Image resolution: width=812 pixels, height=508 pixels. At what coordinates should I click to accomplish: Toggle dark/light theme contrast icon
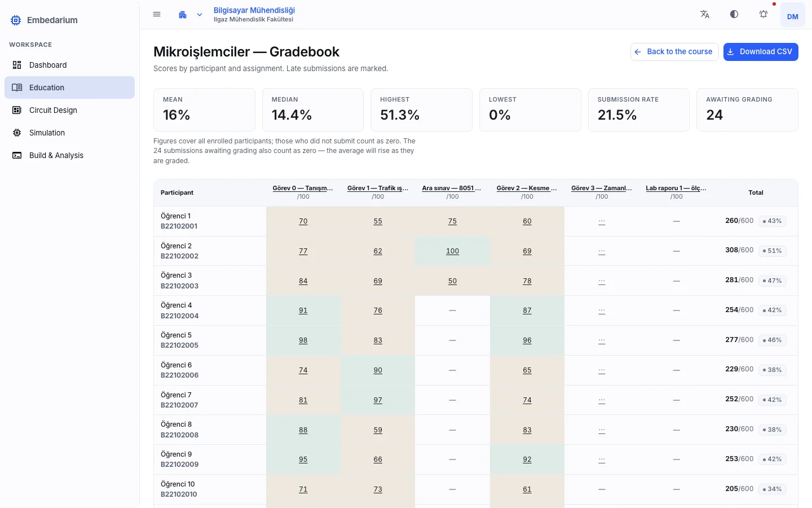(734, 15)
